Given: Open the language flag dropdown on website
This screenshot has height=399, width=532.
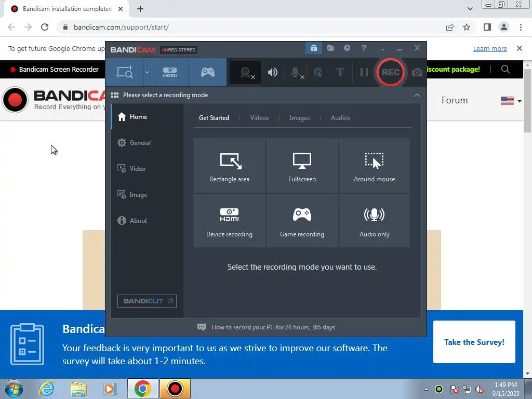Looking at the screenshot, I should click(511, 101).
